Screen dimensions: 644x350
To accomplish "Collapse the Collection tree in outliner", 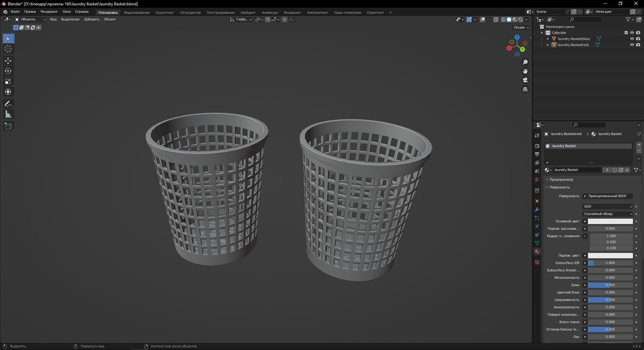I will pyautogui.click(x=542, y=33).
